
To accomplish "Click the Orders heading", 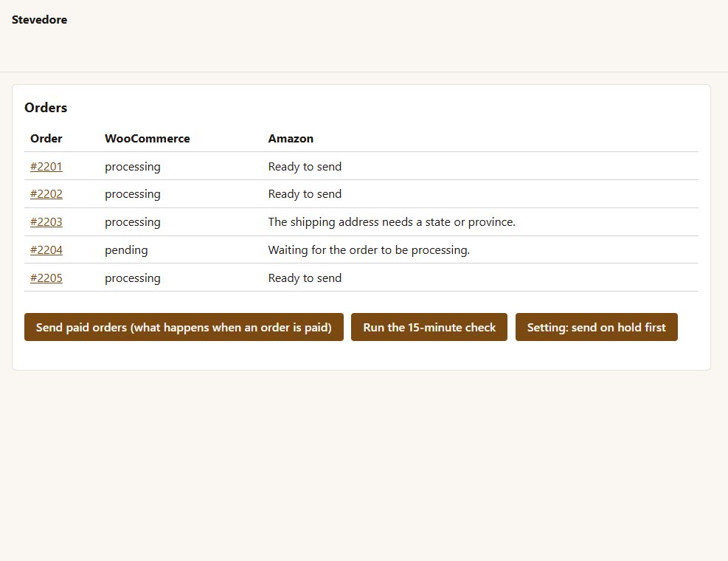I will click(46, 107).
